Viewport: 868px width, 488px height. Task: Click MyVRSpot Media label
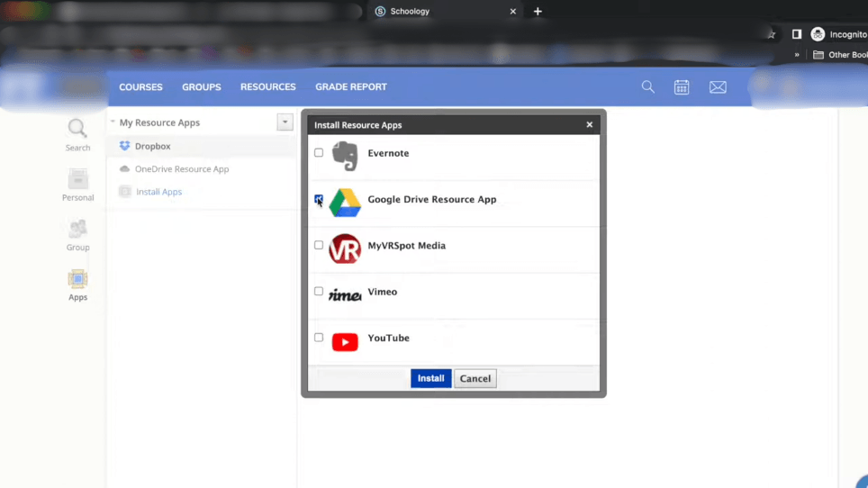point(406,246)
